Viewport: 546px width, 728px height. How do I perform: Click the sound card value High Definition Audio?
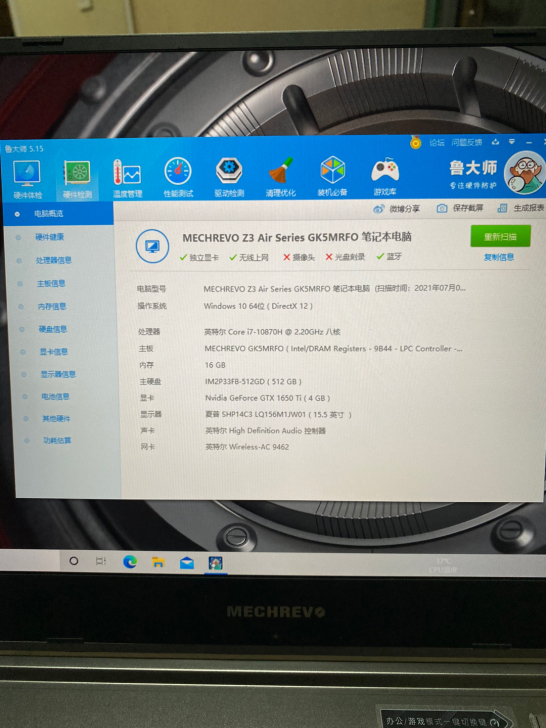(265, 430)
